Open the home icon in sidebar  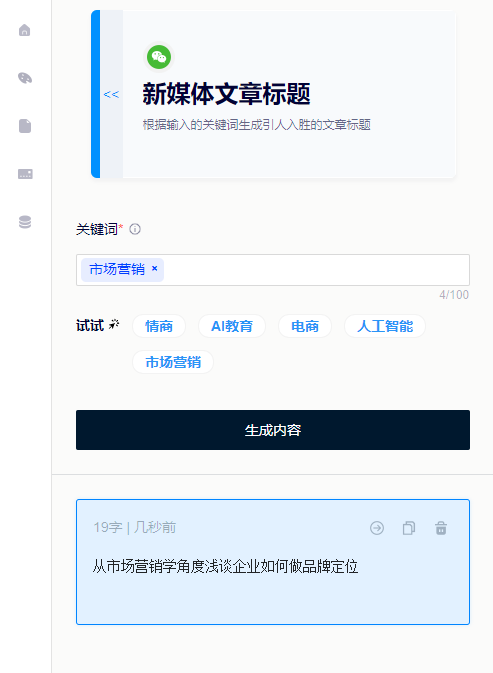pos(24,30)
